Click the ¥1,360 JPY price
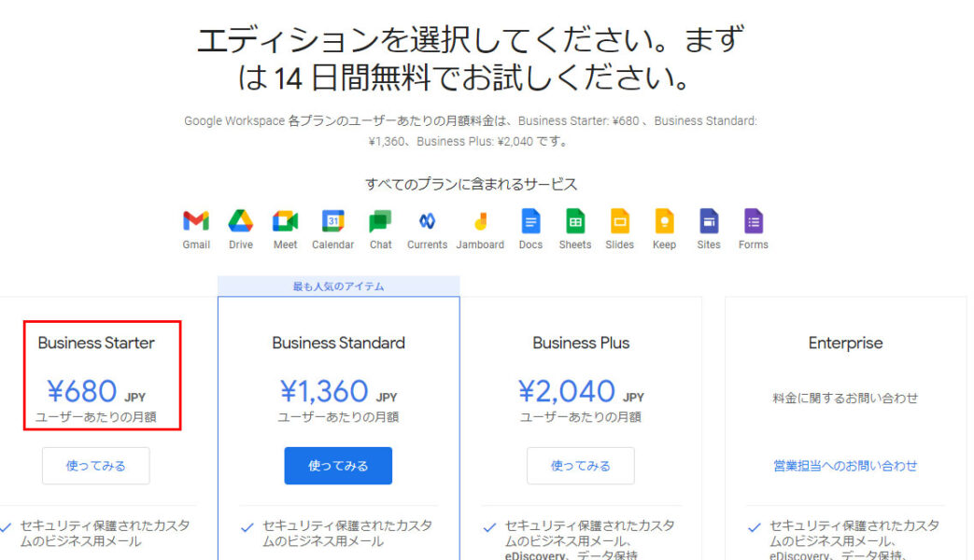Screen dimensions: 974x560 tap(339, 392)
